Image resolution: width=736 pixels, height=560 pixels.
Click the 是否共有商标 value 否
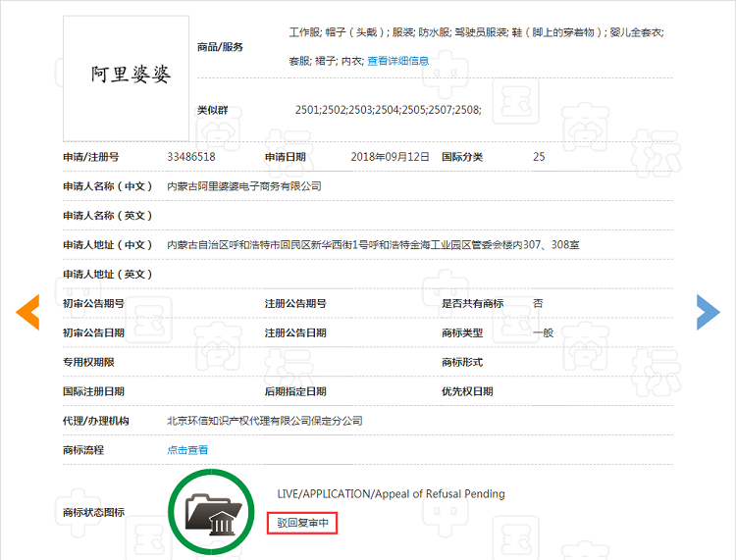click(538, 304)
